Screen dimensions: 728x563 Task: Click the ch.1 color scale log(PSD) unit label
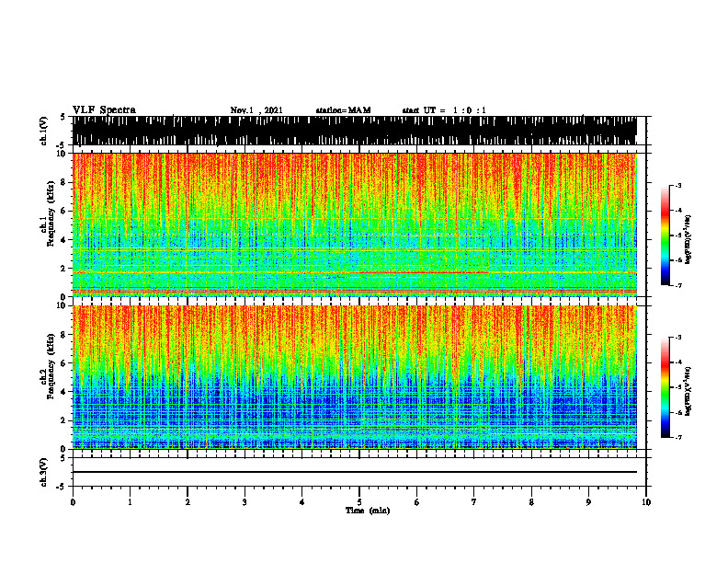[688, 239]
